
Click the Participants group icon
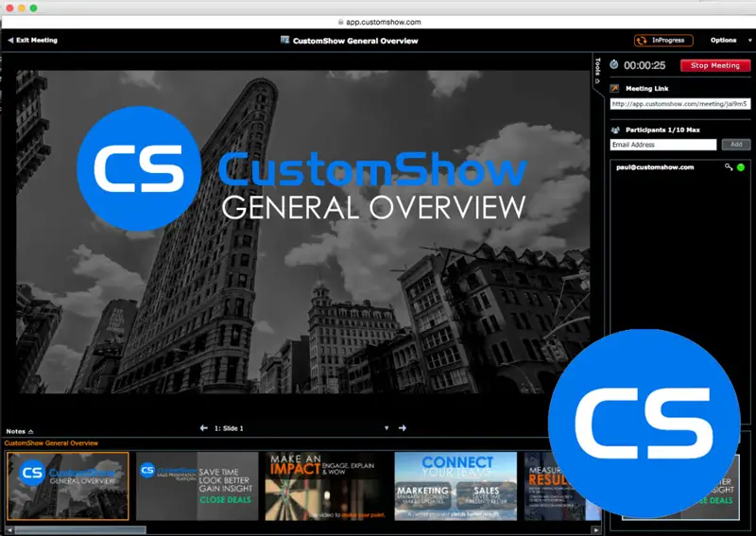click(x=615, y=130)
